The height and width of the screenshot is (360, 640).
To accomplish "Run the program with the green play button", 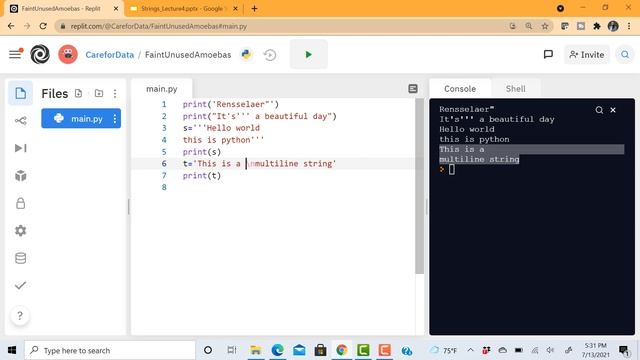I will [309, 54].
